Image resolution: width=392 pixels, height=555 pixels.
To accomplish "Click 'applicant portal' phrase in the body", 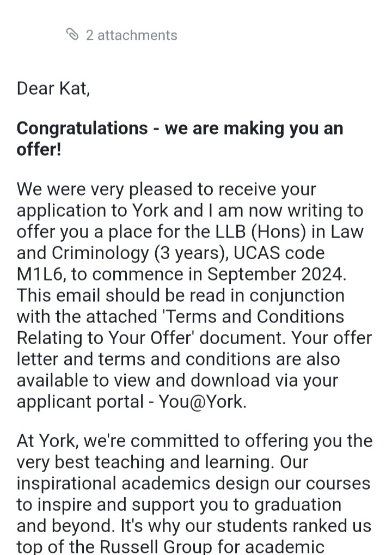I will [x=80, y=402].
